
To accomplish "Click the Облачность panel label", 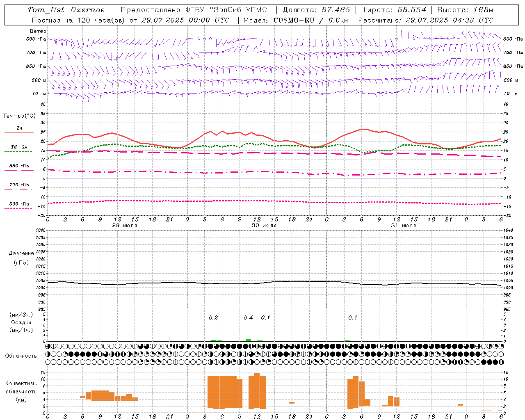I will [21, 356].
